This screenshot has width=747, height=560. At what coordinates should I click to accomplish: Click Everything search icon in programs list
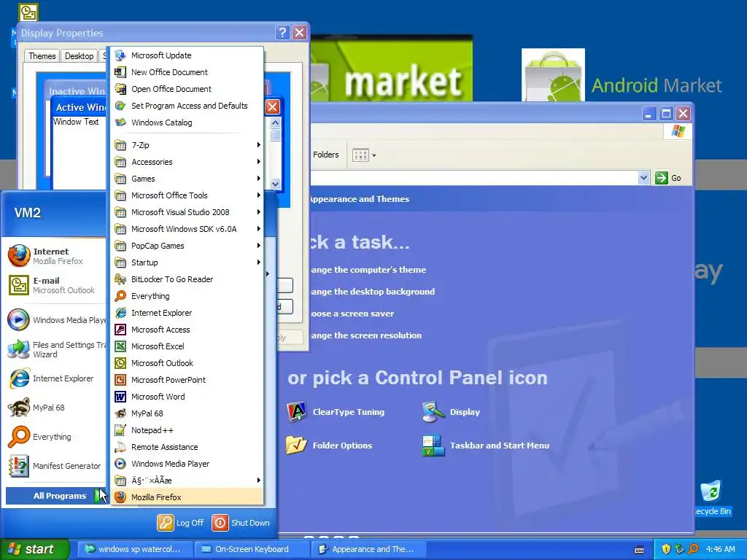[120, 296]
